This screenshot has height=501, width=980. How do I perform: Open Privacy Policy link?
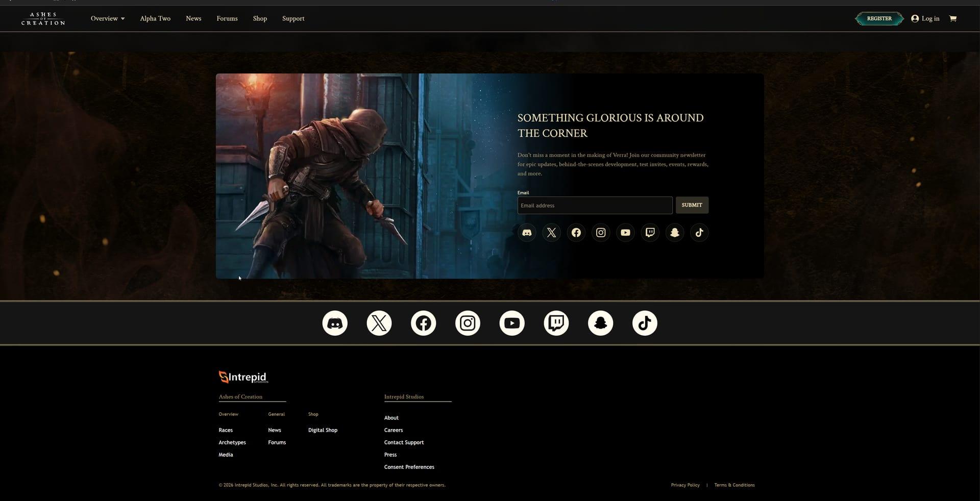coord(685,485)
